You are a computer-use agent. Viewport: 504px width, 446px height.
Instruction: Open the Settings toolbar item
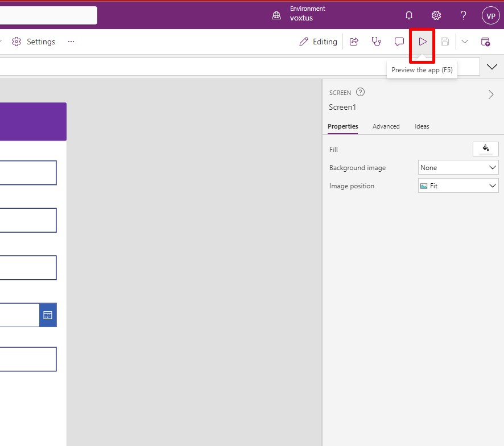point(34,42)
